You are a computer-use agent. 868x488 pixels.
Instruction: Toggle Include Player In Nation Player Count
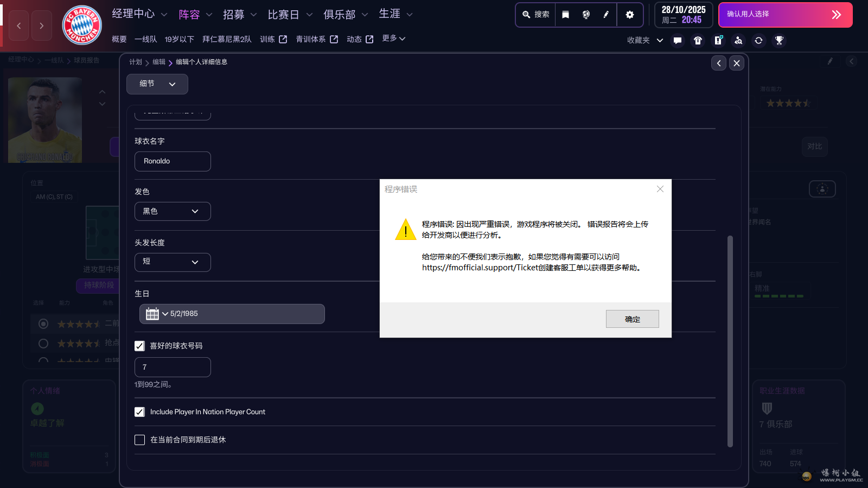140,412
